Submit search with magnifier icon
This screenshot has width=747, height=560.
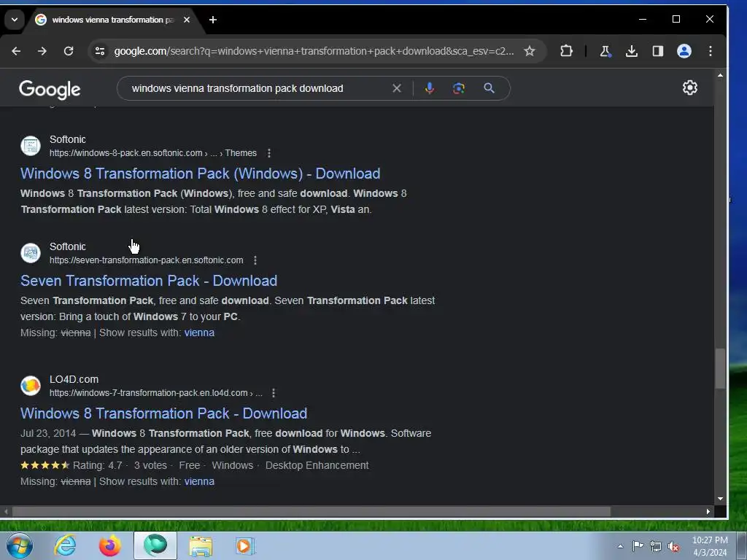click(489, 88)
